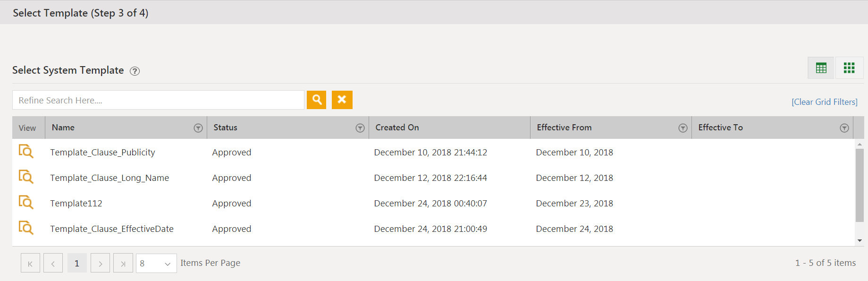This screenshot has width=868, height=281.
Task: Click the Clear Grid Filters link
Action: pyautogui.click(x=824, y=102)
